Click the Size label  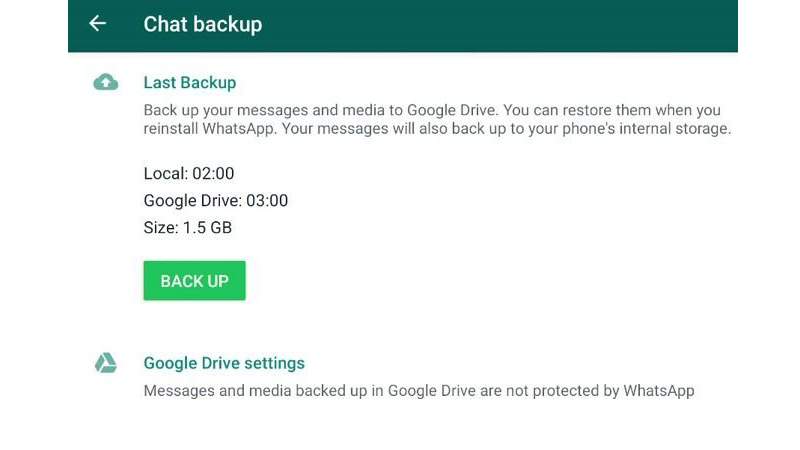[160, 228]
